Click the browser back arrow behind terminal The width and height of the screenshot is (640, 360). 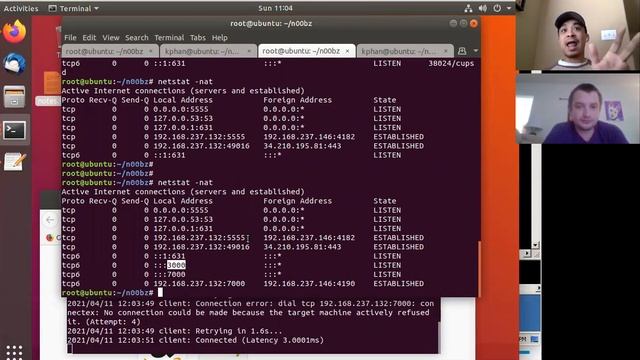point(50,220)
